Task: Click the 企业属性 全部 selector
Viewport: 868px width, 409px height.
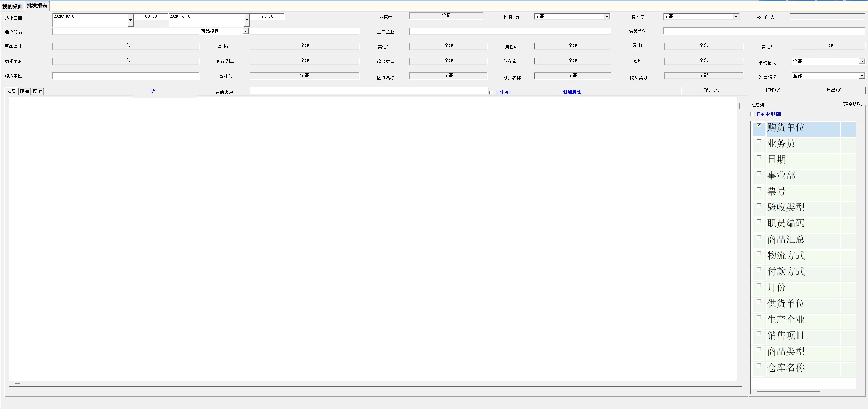Action: (446, 16)
